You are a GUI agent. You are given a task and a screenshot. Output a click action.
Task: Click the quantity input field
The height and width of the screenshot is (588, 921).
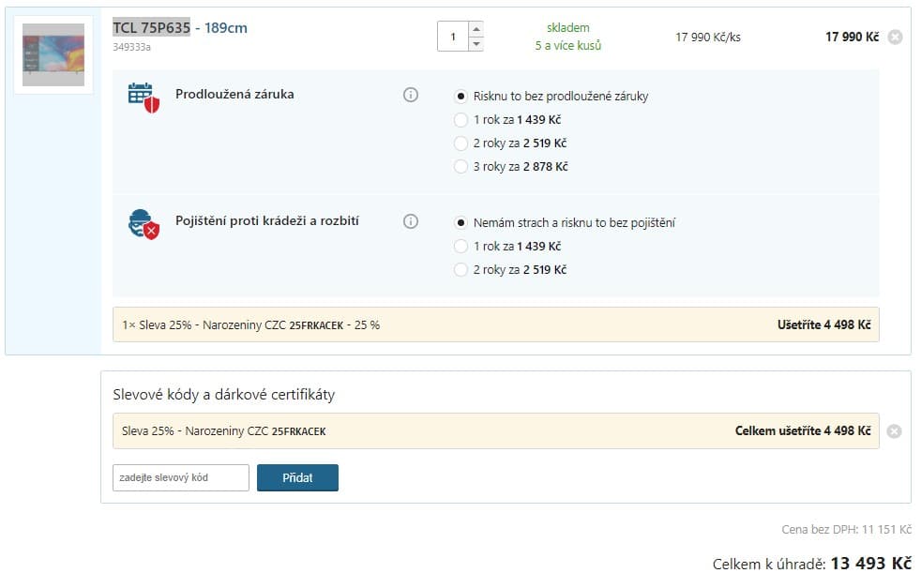tap(453, 37)
